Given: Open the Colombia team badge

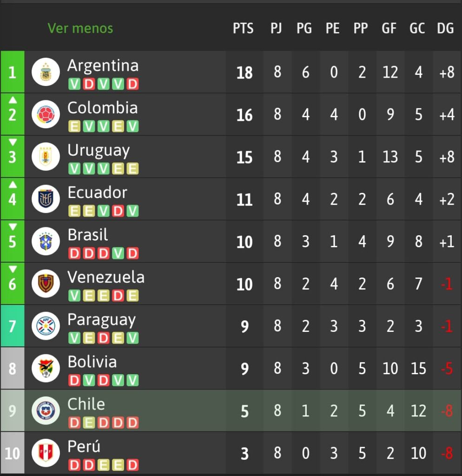Looking at the screenshot, I should (46, 114).
